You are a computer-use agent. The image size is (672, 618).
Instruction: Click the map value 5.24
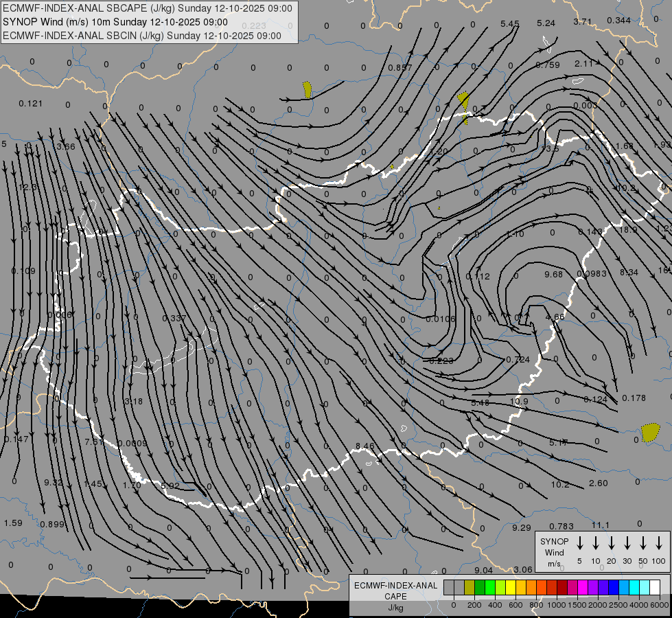(x=546, y=23)
